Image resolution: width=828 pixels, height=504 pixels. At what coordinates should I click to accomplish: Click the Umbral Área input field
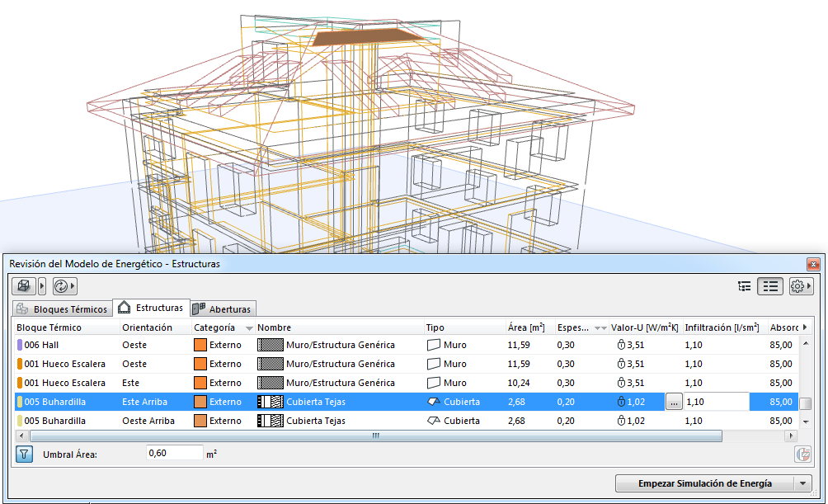[x=174, y=453]
